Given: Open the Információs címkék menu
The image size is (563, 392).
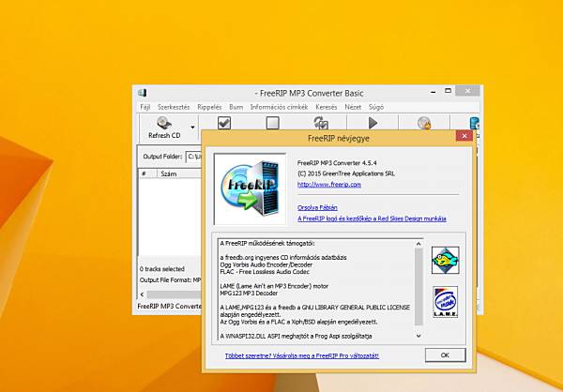Looking at the screenshot, I should pyautogui.click(x=279, y=107).
